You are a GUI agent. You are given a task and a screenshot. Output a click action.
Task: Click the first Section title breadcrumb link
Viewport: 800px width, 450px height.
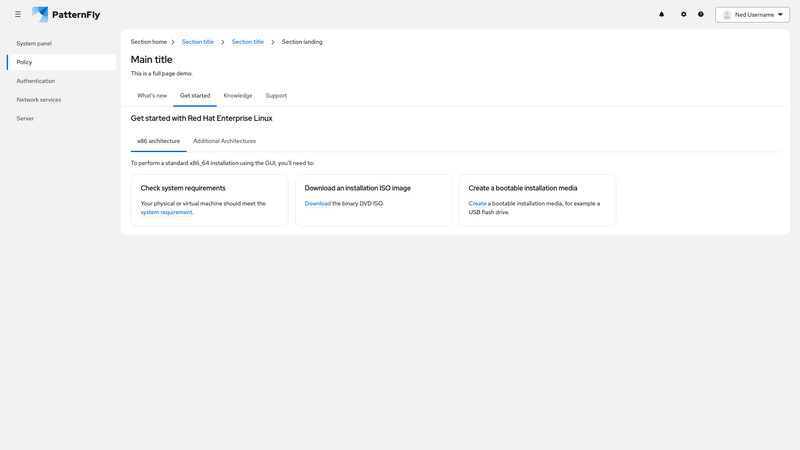coord(197,42)
